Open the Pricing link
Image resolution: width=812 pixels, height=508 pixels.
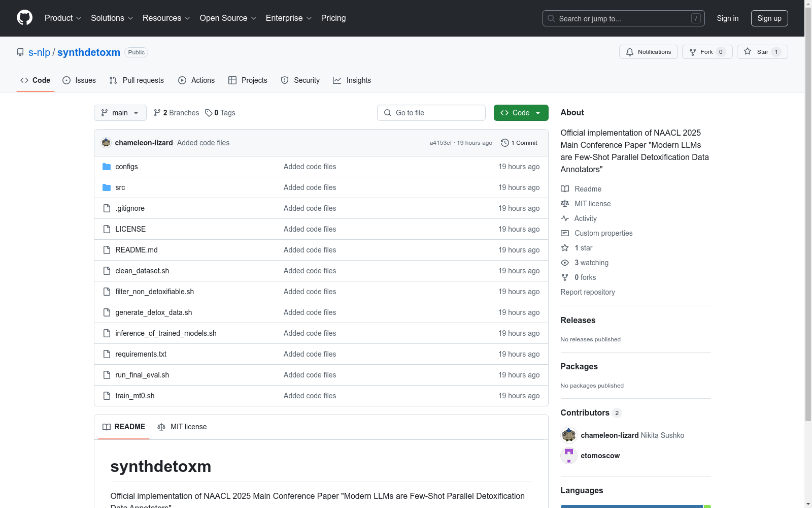tap(333, 18)
